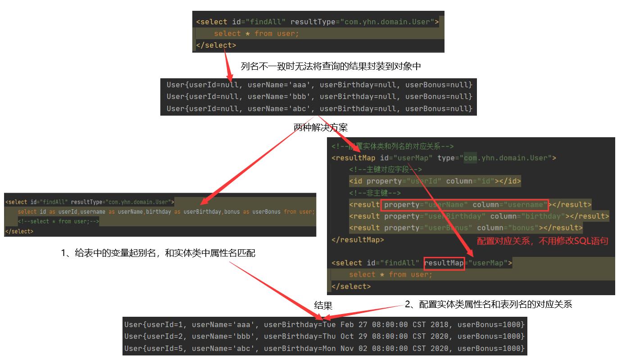This screenshot has height=364, width=626.
Task: Click the select line with resultMap="userMap"
Action: click(x=422, y=263)
